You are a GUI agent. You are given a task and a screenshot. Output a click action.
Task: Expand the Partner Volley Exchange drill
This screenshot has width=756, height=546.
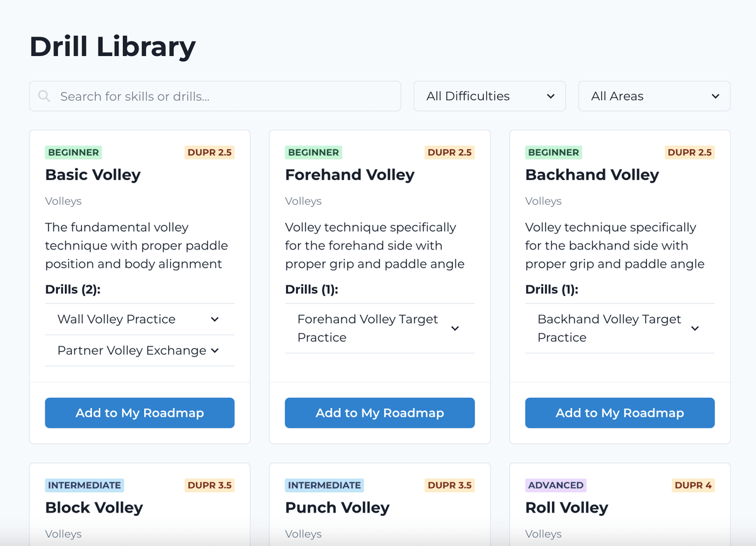139,351
